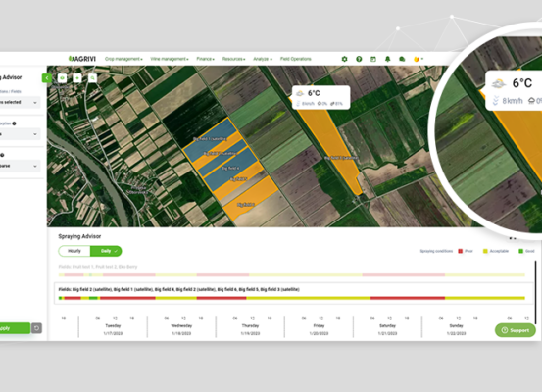Click the map search magnifier button
Screen dimensions: 542x392
tap(92, 78)
